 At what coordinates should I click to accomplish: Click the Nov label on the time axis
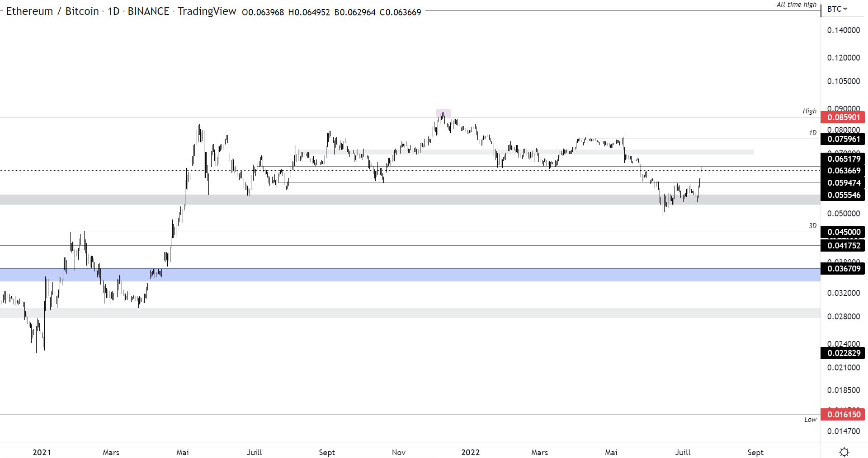coord(399,453)
